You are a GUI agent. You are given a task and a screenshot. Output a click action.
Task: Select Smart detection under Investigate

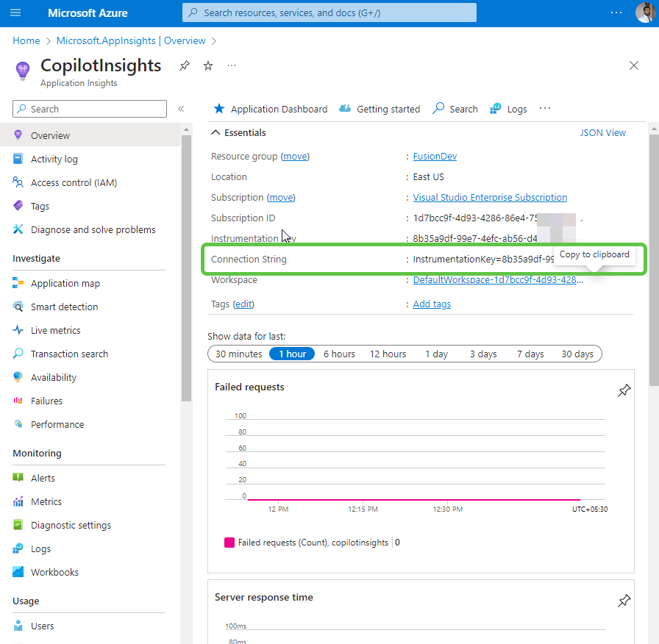pos(65,307)
